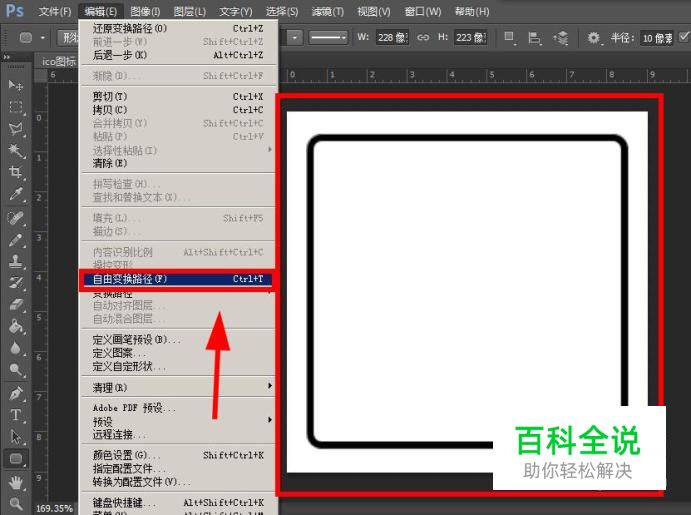Select the Polygonal Lasso tool
Viewport: 691px width, 515px height.
pos(16,129)
